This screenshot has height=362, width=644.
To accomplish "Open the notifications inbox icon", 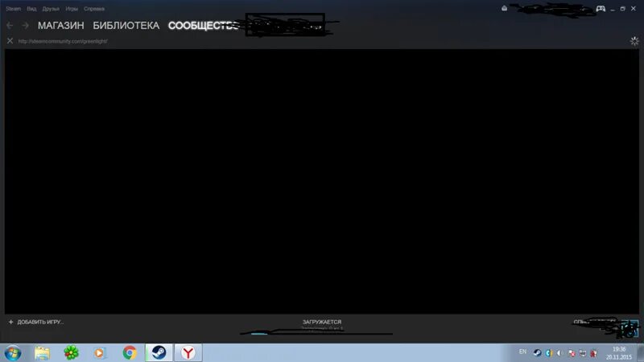I will click(x=505, y=8).
